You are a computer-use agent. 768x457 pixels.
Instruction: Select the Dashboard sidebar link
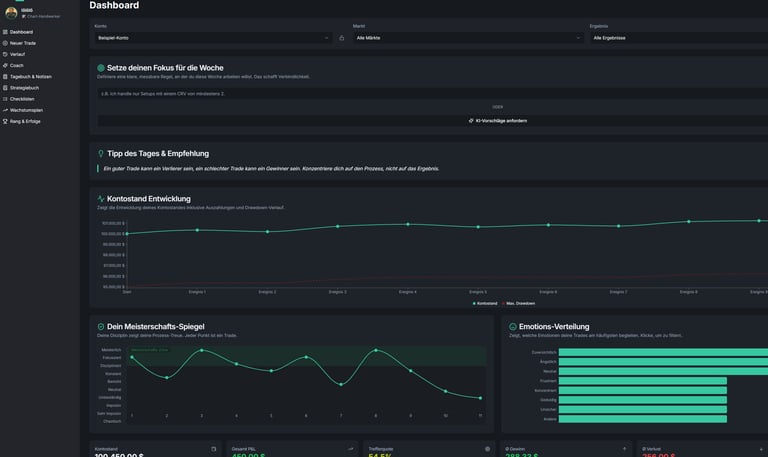point(21,32)
